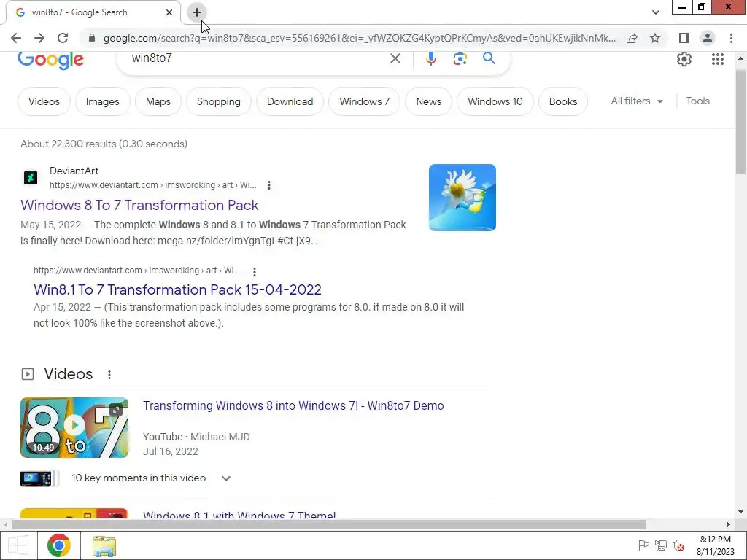Open Google quick settings gear
The image size is (747, 560).
click(x=684, y=59)
